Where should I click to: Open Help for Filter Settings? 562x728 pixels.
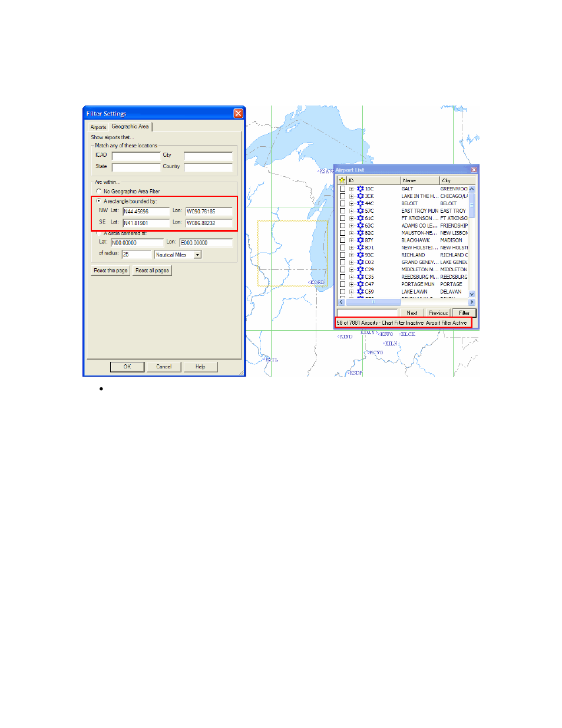click(x=200, y=367)
